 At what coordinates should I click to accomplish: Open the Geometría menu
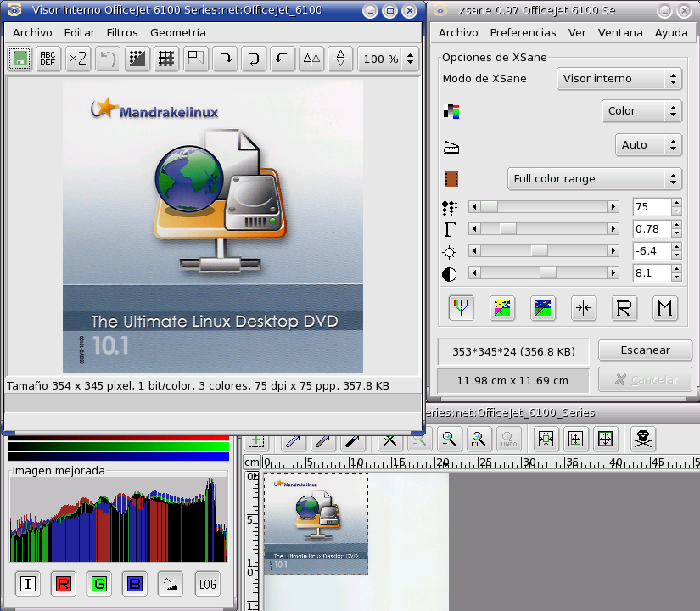coord(177,32)
